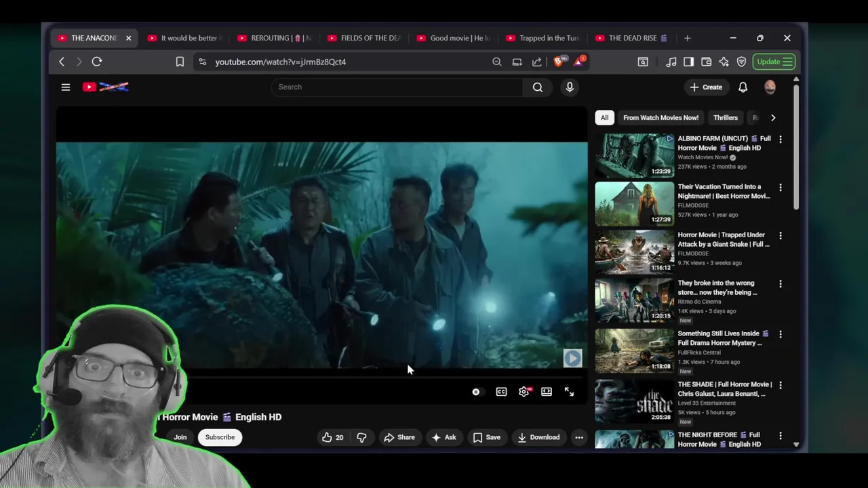
Task: Open more actions for THE SHADE video
Action: (x=781, y=385)
